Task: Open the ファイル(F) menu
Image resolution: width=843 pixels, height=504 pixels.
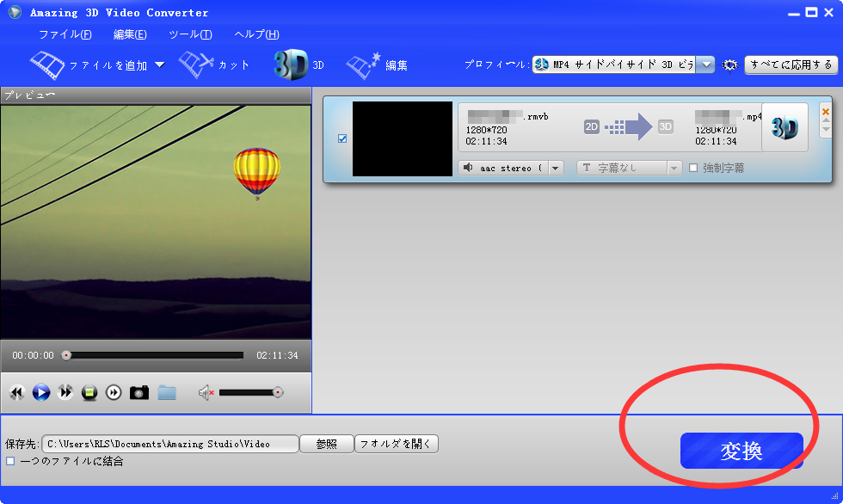Action: tap(65, 34)
